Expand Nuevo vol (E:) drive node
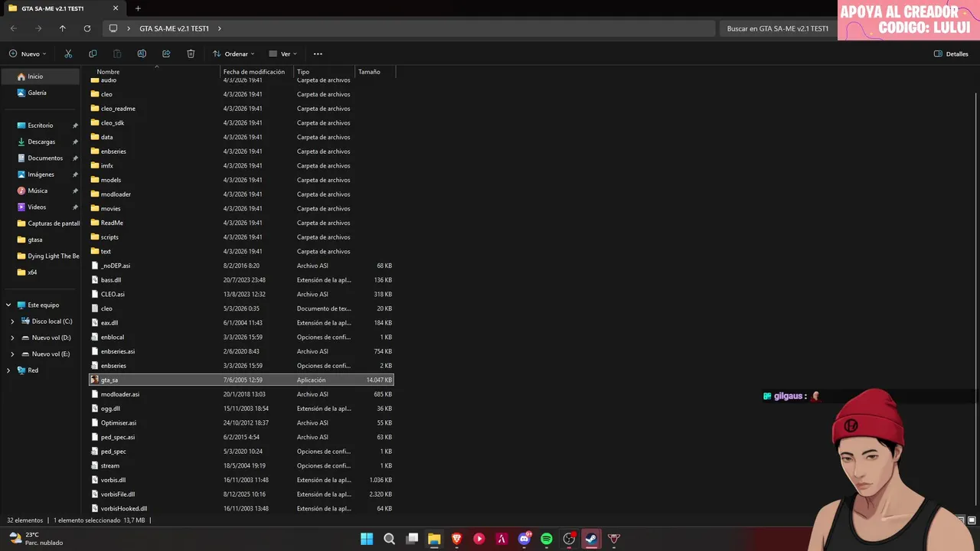Image resolution: width=980 pixels, height=551 pixels. pyautogui.click(x=12, y=354)
